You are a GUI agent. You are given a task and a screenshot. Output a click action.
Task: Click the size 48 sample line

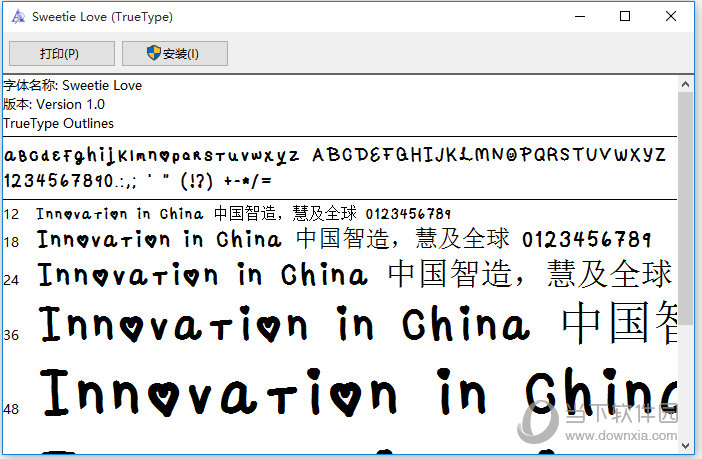pos(357,393)
